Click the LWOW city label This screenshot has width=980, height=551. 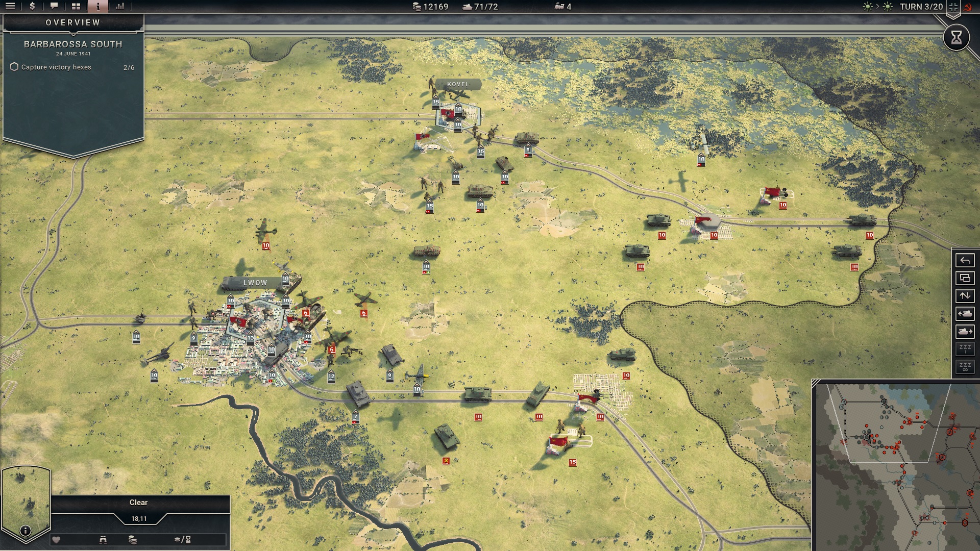[255, 283]
